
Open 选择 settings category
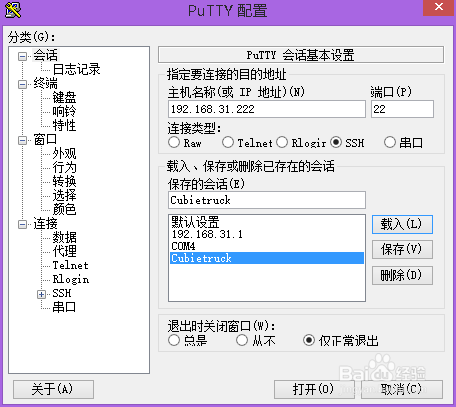click(64, 196)
